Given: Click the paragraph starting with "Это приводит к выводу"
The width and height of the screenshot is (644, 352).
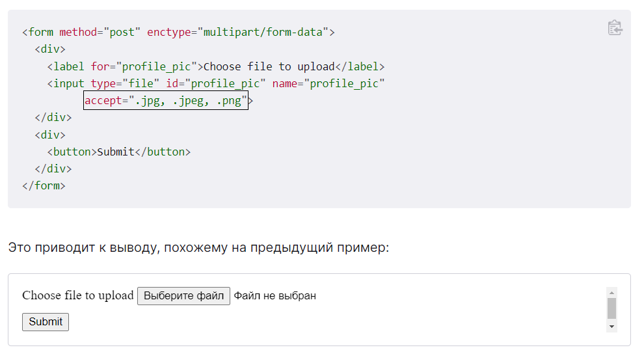Looking at the screenshot, I should 198,248.
